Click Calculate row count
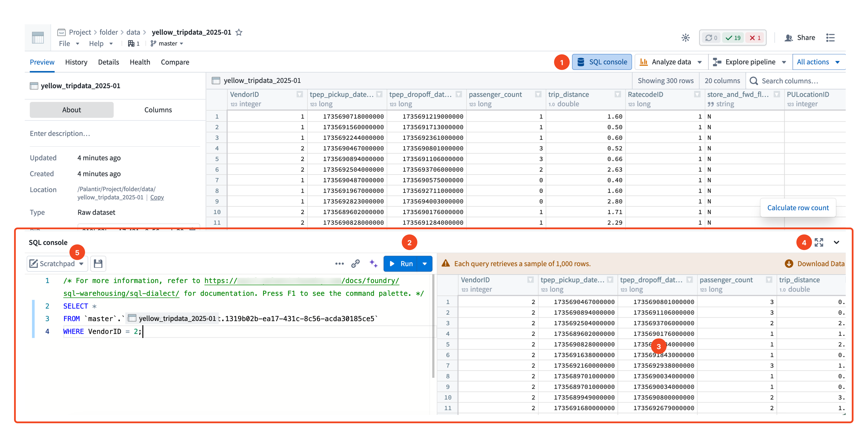This screenshot has height=444, width=868. tap(798, 208)
